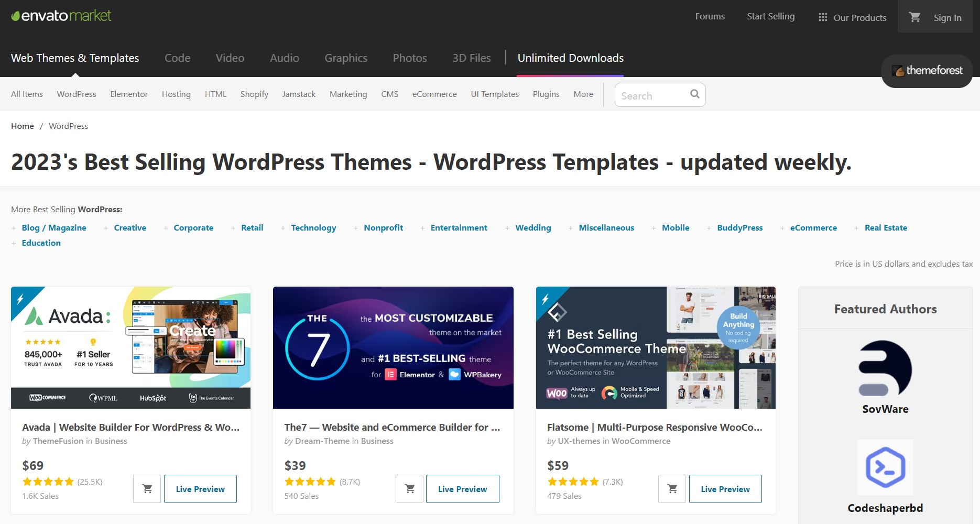
Task: Open the CMS category menu
Action: pyautogui.click(x=389, y=94)
